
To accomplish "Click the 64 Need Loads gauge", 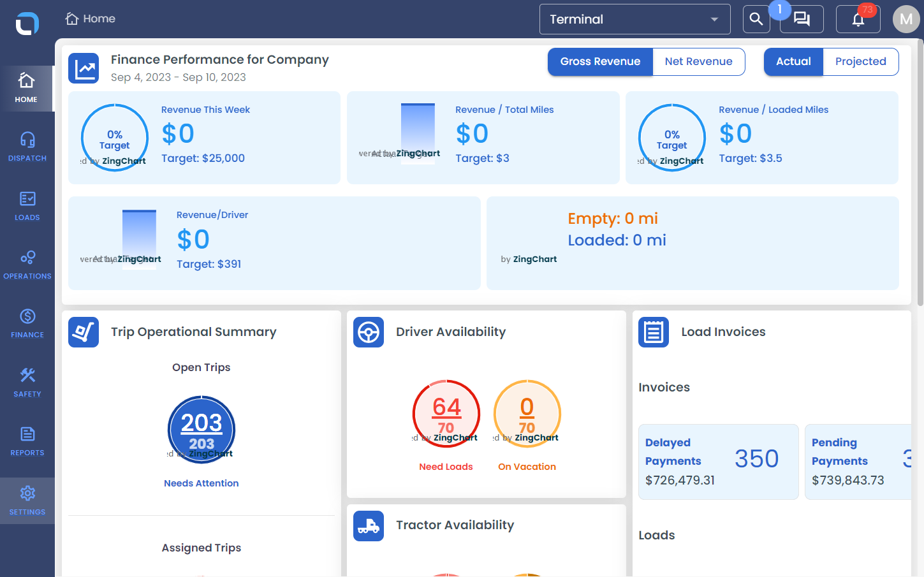I will (446, 414).
